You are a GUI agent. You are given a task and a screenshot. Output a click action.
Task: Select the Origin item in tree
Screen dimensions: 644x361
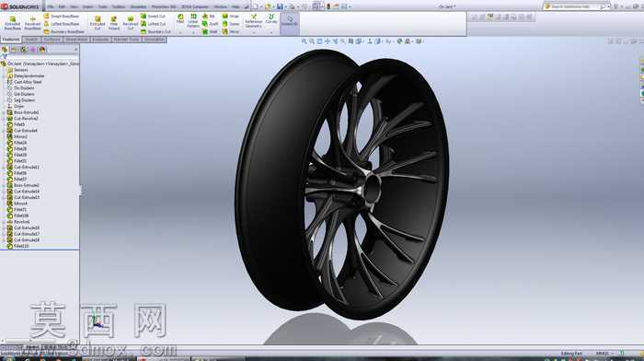[16, 106]
